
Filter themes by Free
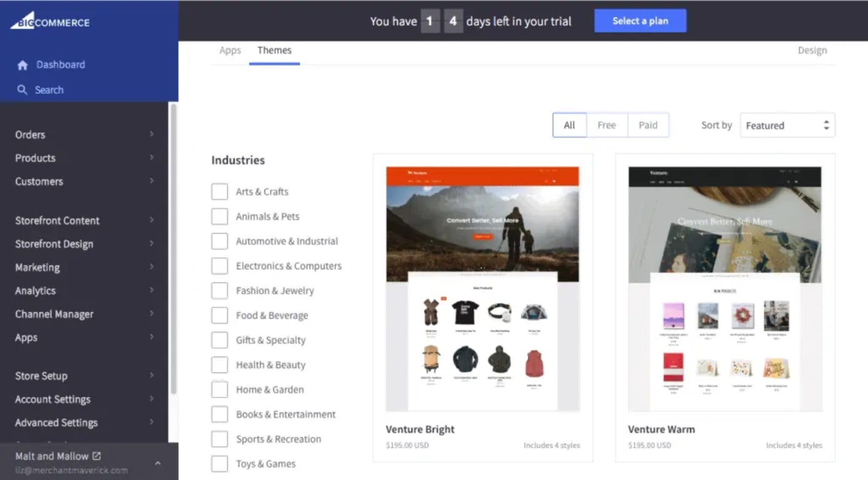pyautogui.click(x=607, y=125)
